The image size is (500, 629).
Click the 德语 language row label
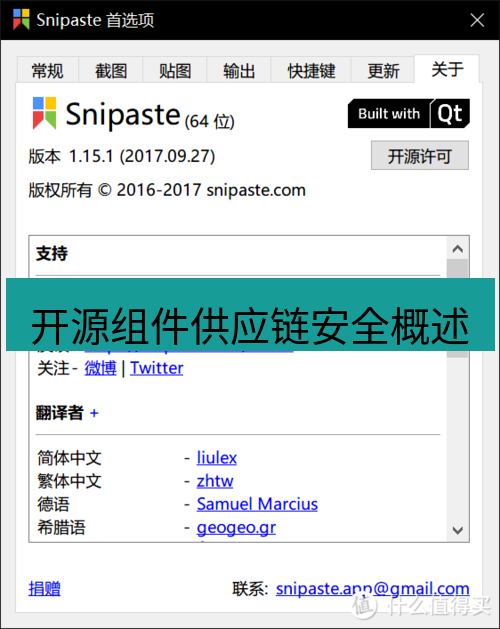[x=53, y=504]
